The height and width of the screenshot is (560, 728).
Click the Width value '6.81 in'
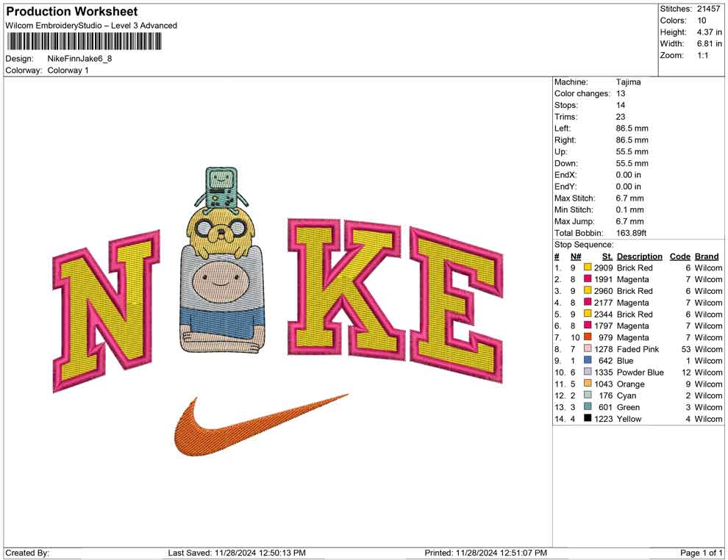pos(709,43)
